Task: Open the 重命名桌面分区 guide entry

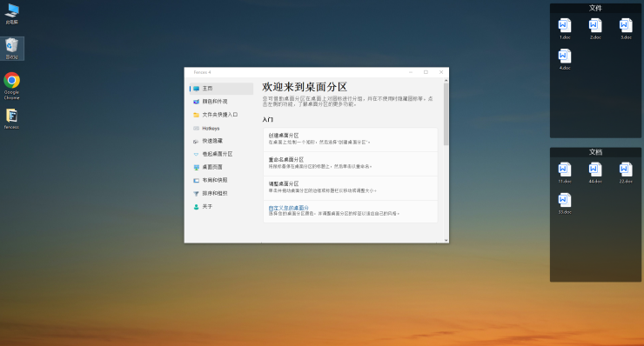Action: [x=351, y=163]
